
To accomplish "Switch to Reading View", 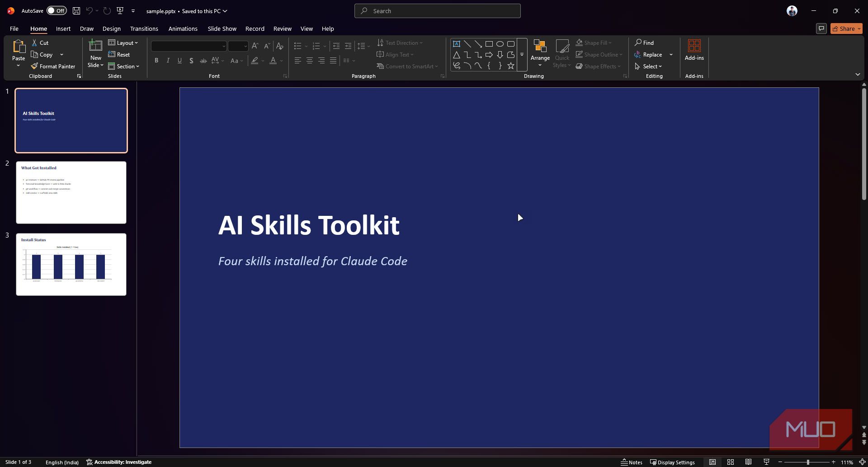I will point(749,462).
